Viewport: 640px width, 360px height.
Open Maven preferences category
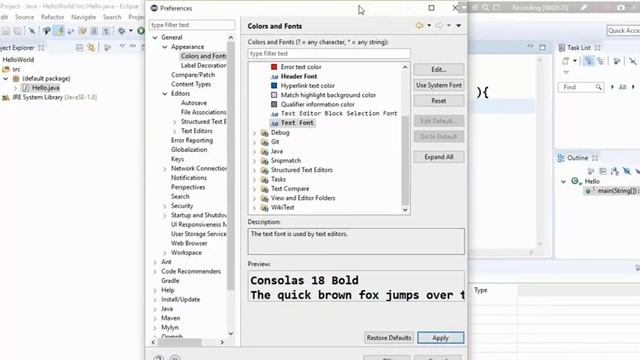171,318
